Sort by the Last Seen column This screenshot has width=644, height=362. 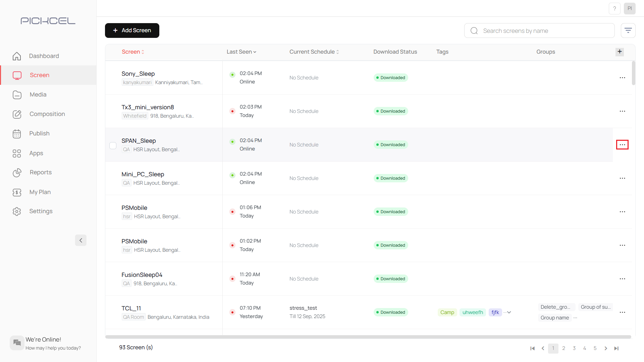[x=241, y=52]
